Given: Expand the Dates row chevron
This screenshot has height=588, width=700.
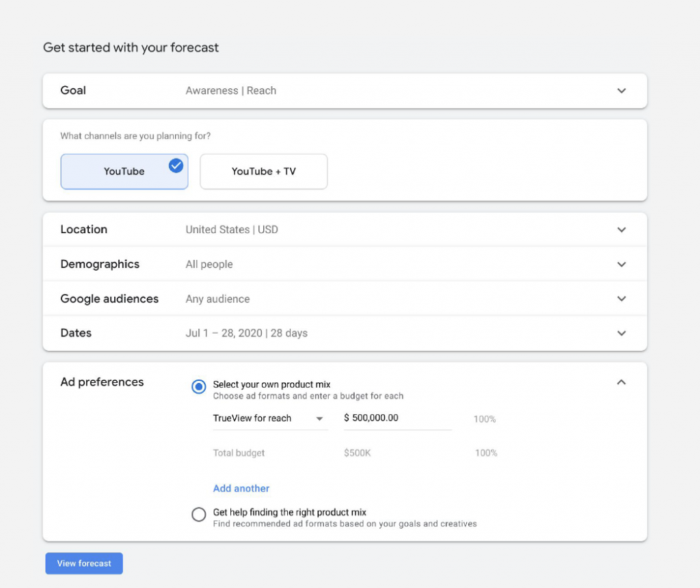Looking at the screenshot, I should point(621,334).
